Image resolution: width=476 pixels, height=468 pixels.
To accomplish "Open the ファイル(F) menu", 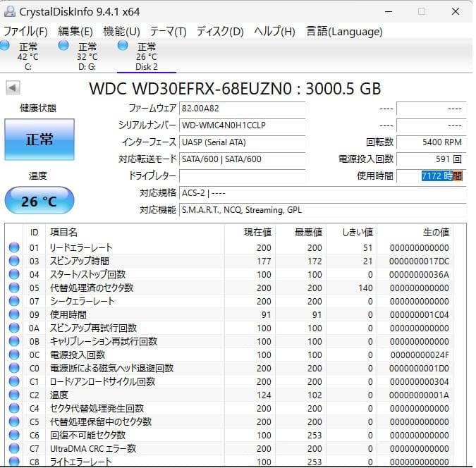I will (26, 31).
